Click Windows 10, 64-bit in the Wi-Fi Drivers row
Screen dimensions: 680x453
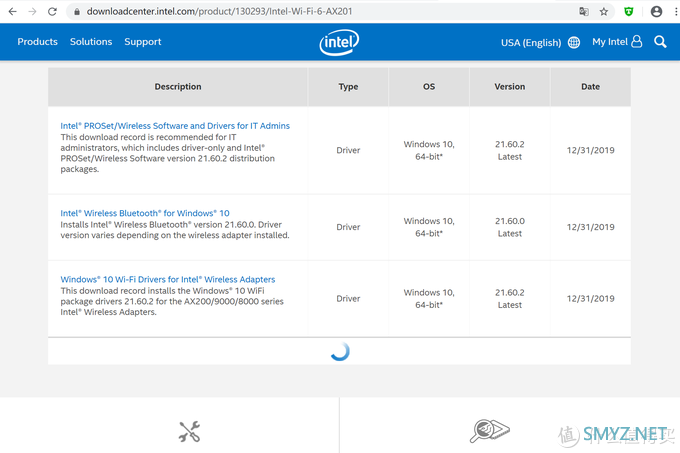point(429,299)
